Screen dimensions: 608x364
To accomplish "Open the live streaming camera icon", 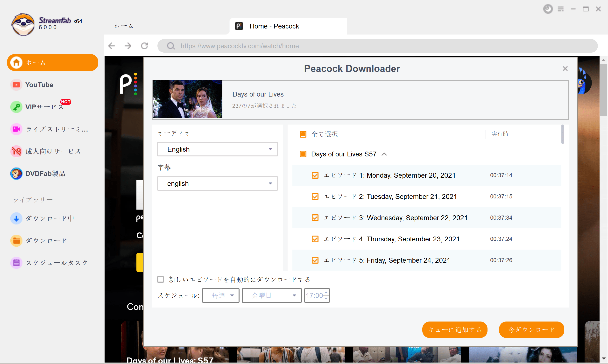I will (x=16, y=129).
